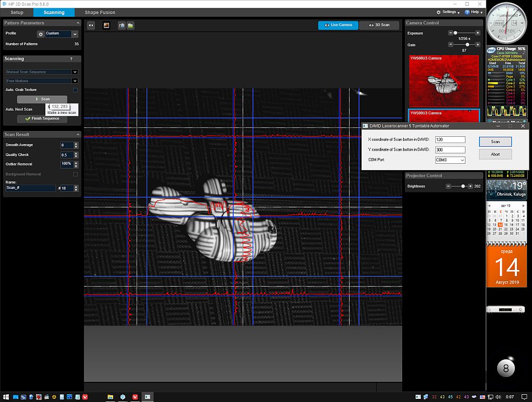The image size is (532, 402).
Task: Open the Settings menu at top right
Action: tap(448, 12)
